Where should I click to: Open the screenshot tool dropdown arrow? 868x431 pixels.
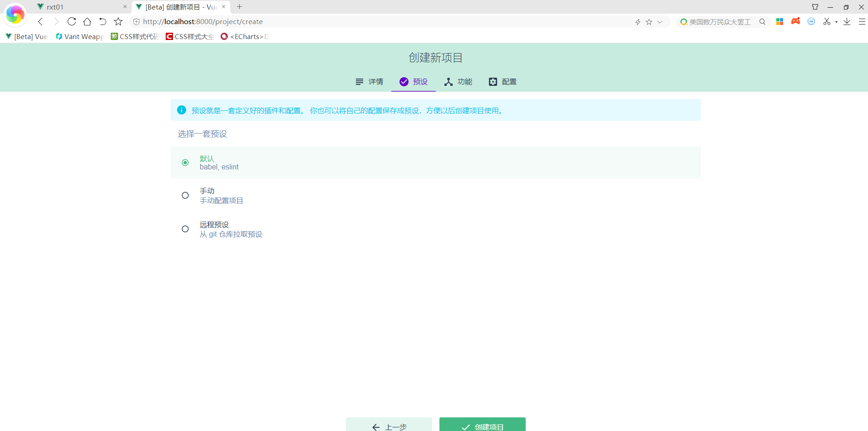click(837, 21)
